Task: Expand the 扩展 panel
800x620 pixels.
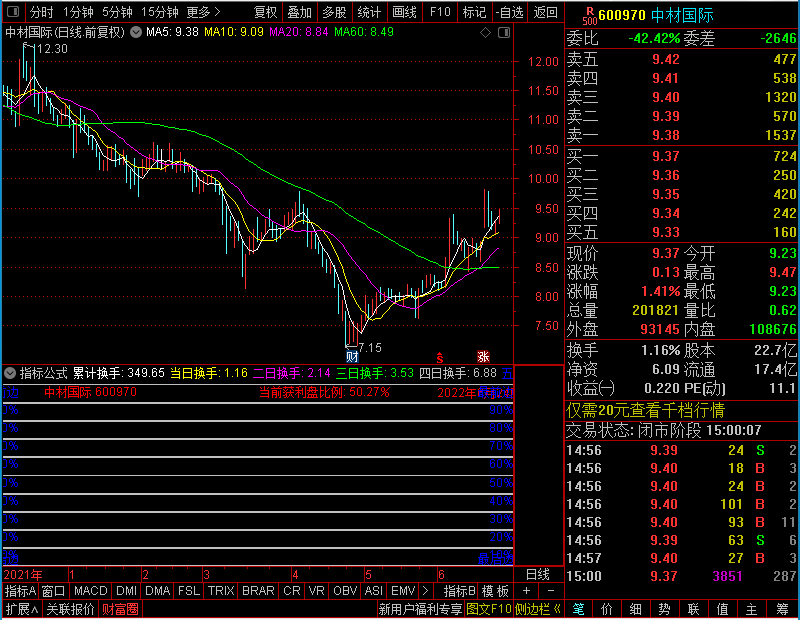Action: [x=22, y=609]
